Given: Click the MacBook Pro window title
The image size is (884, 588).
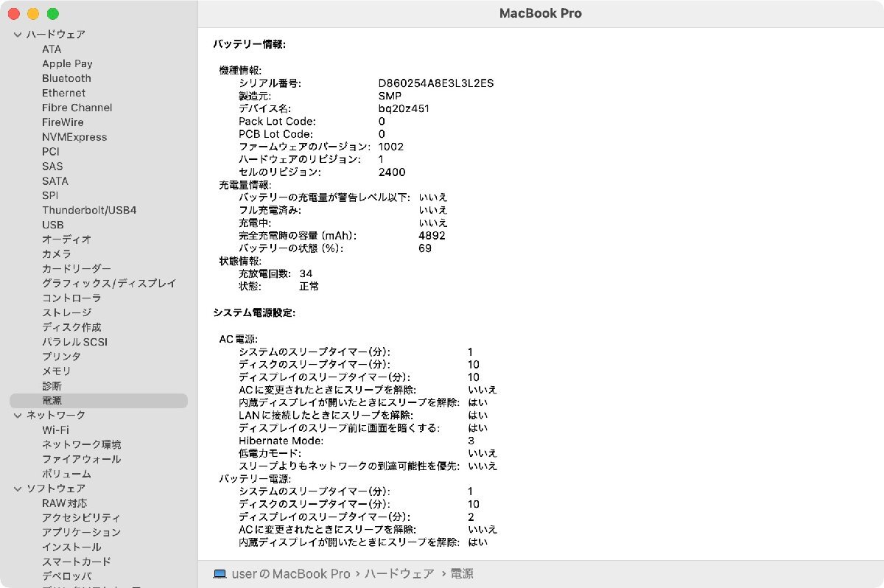Looking at the screenshot, I should coord(541,13).
